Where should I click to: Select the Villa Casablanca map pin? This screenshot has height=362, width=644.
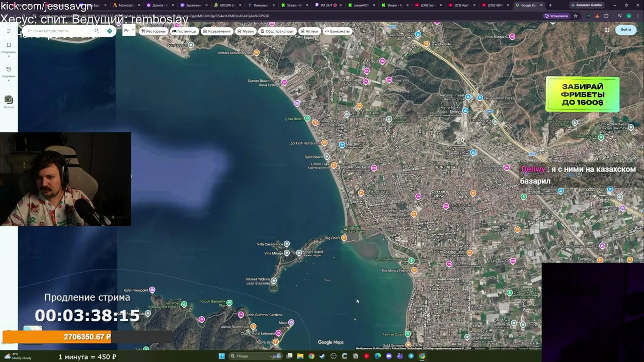(x=286, y=244)
